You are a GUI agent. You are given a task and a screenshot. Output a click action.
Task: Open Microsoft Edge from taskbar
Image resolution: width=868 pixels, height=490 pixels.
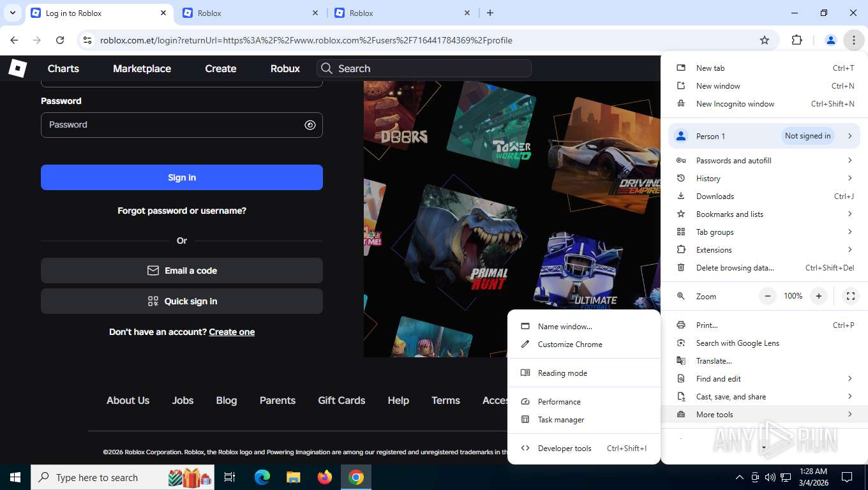tap(262, 477)
